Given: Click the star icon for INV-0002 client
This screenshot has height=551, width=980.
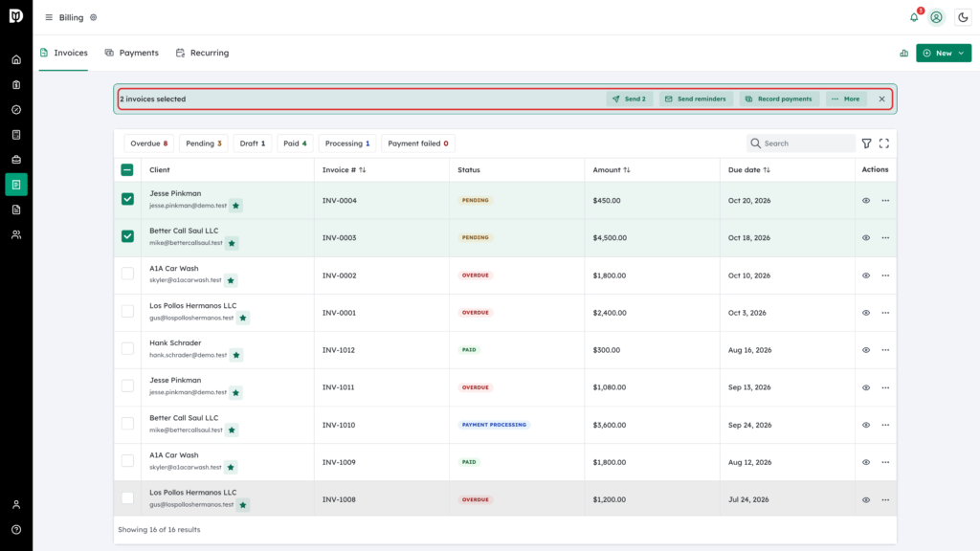Looking at the screenshot, I should 231,280.
